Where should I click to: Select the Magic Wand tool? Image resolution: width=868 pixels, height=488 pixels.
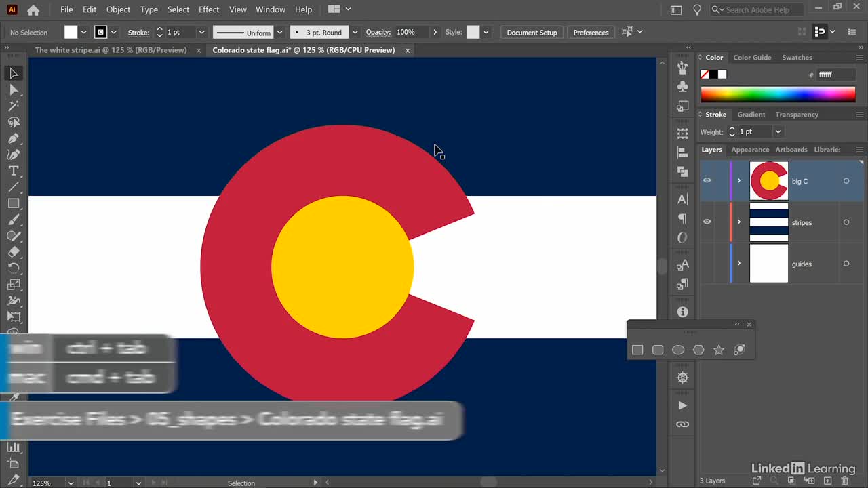14,106
